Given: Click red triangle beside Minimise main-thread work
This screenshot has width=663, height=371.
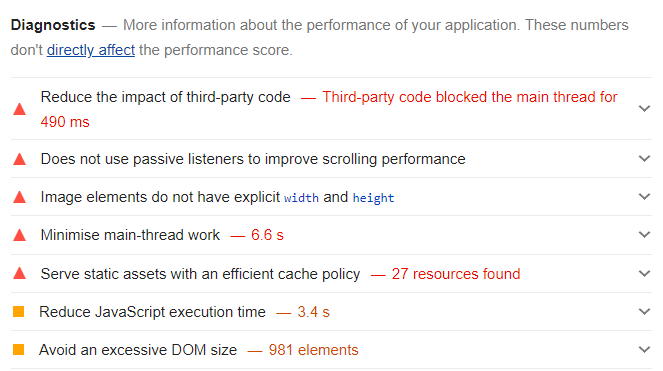Looking at the screenshot, I should [x=19, y=235].
